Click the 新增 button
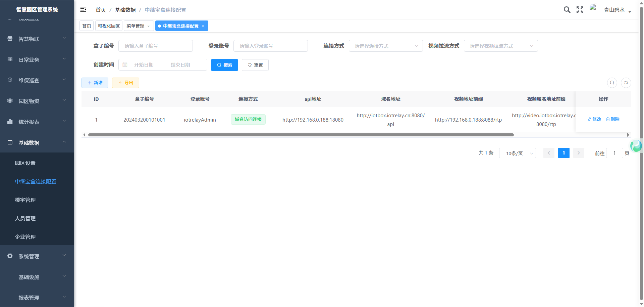 (x=95, y=83)
